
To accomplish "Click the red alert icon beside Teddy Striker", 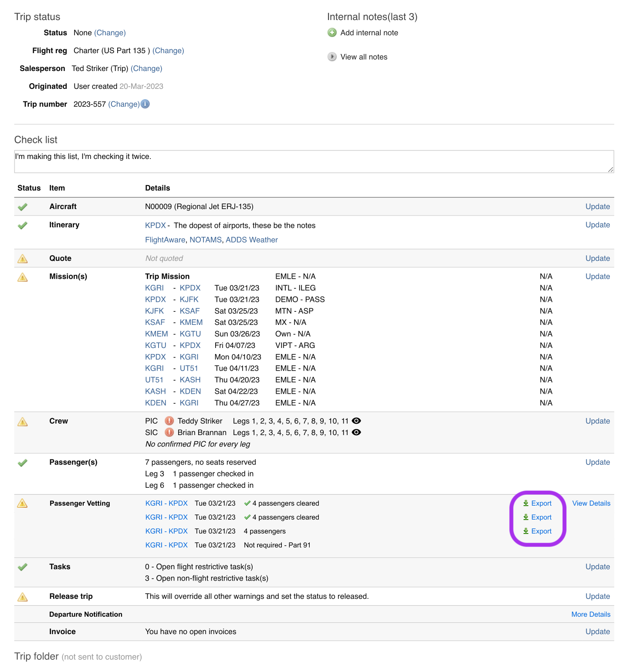I will 169,421.
